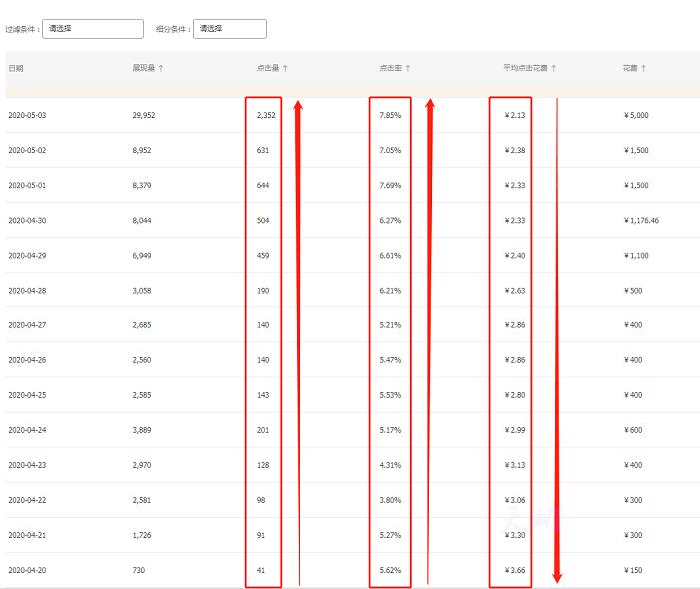Click the impressions value 6,949

(x=142, y=256)
